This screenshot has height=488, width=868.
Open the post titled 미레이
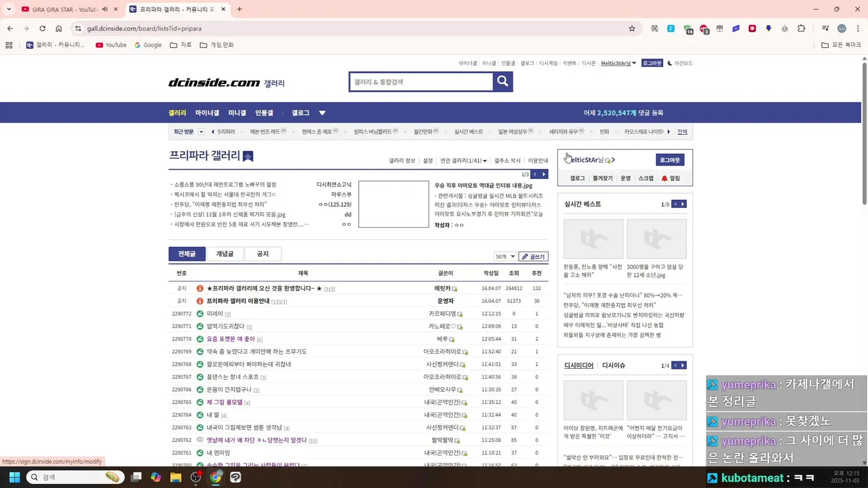click(x=215, y=314)
